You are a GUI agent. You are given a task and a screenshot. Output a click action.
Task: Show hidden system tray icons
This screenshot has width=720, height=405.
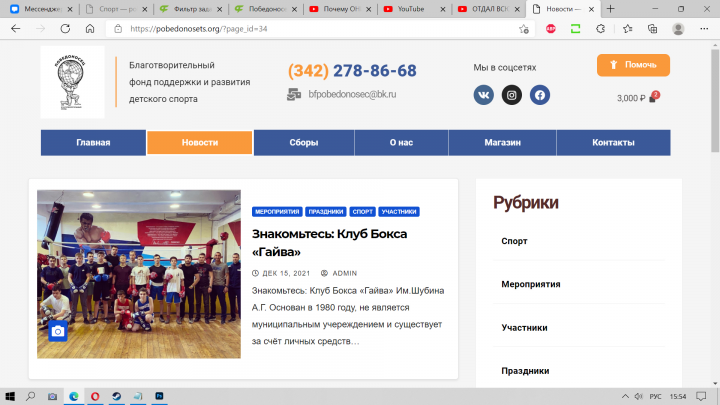625,396
